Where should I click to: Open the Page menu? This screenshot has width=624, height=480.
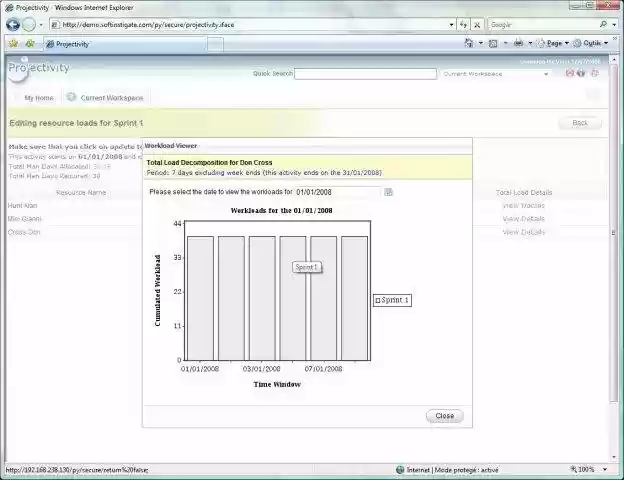click(x=553, y=43)
